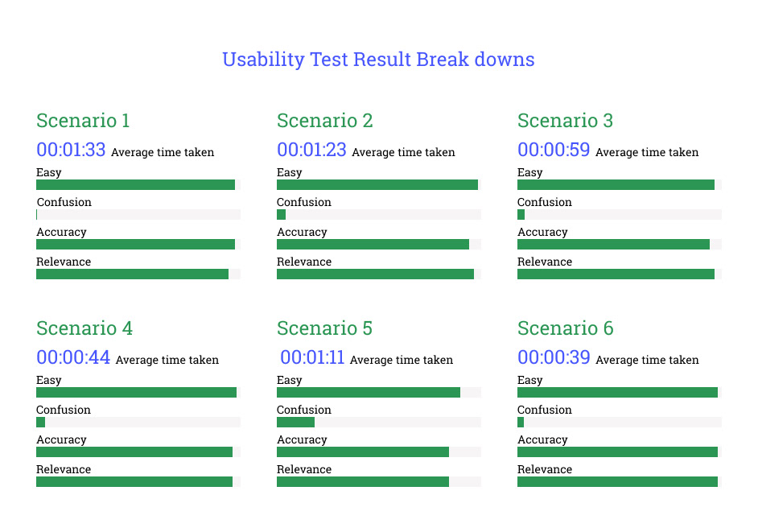Viewport: 758px width, 532px height.
Task: Select the Scenario 1 heading
Action: pyautogui.click(x=83, y=121)
